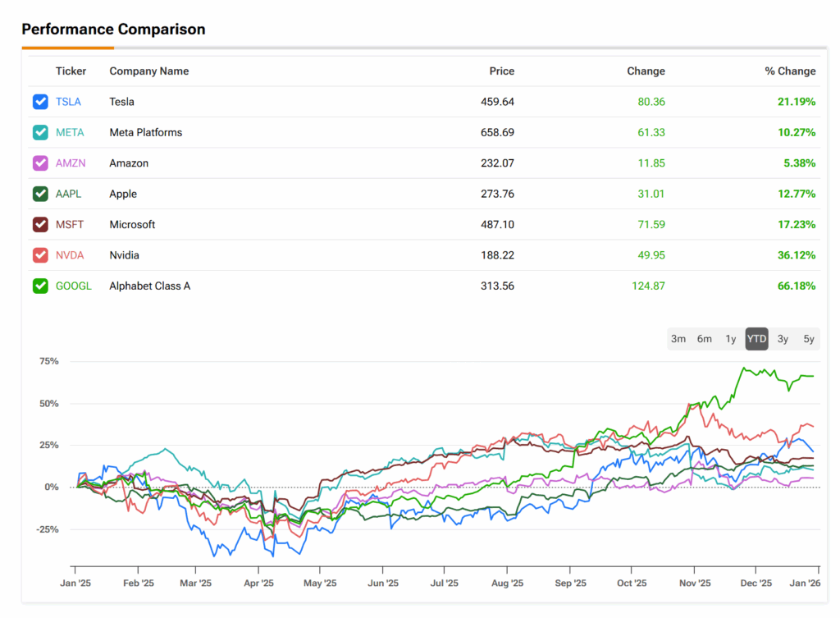Sort by the Price column header

(501, 71)
